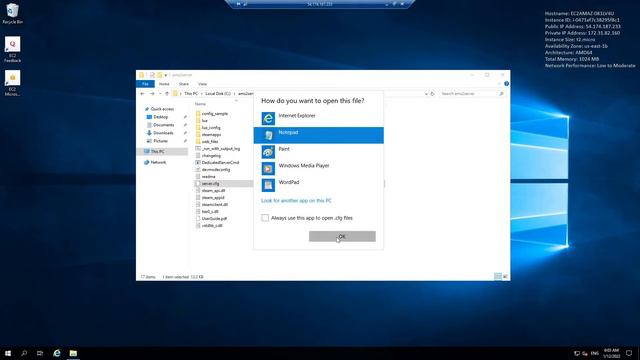Select WordPad to open the file
Viewport: 640px width, 360px height.
point(318,185)
